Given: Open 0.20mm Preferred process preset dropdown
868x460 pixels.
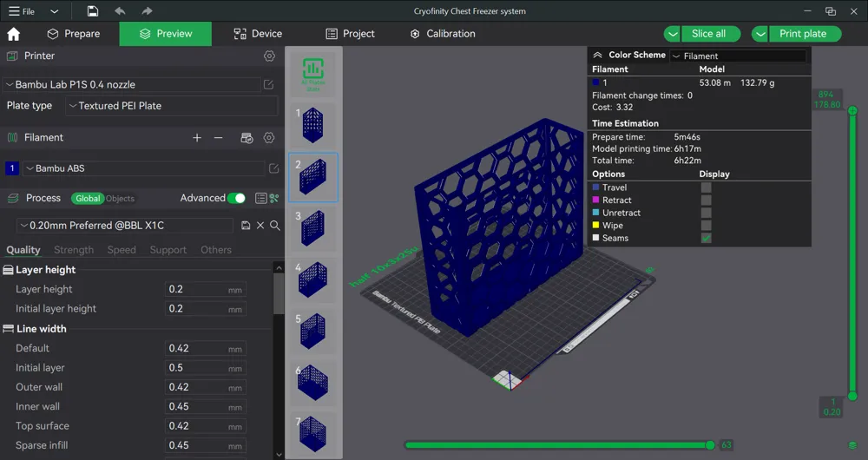Looking at the screenshot, I should click(x=125, y=226).
